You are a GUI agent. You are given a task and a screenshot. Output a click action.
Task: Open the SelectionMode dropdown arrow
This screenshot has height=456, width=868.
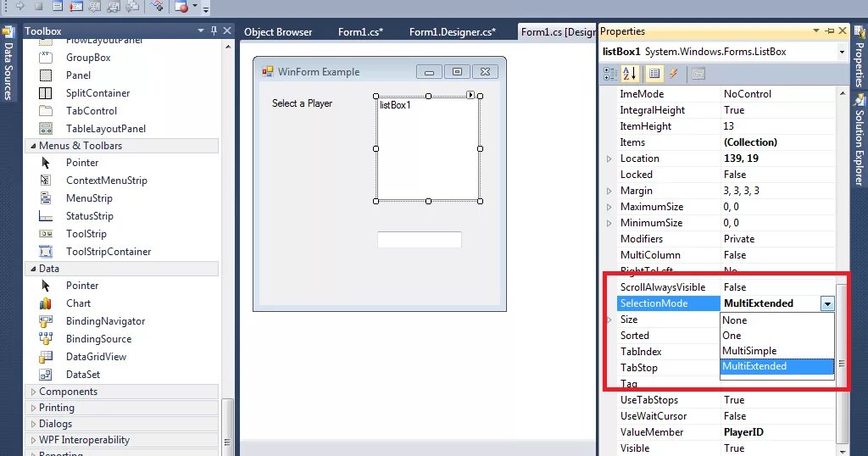[827, 303]
